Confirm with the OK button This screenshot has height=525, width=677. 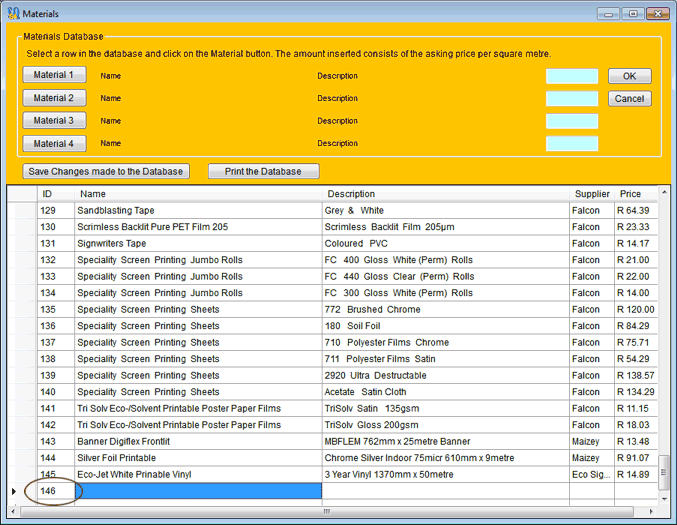click(629, 76)
